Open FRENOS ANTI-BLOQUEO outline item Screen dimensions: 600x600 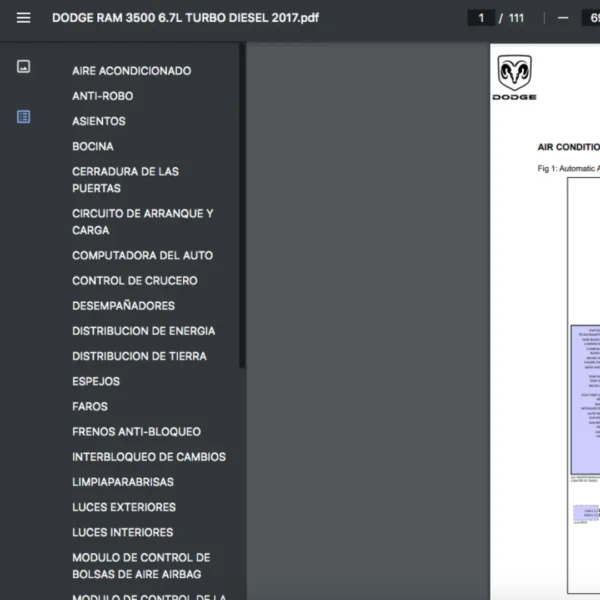pyautogui.click(x=136, y=432)
